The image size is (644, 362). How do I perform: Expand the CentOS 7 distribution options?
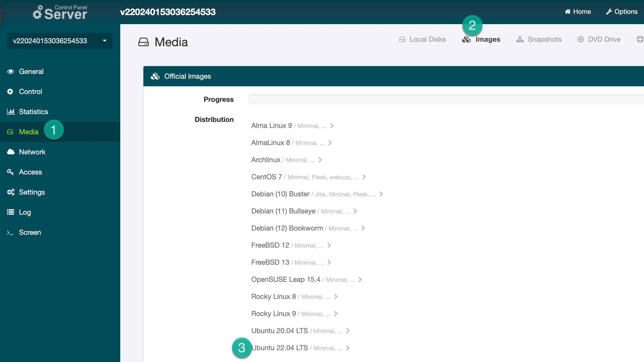pyautogui.click(x=364, y=176)
